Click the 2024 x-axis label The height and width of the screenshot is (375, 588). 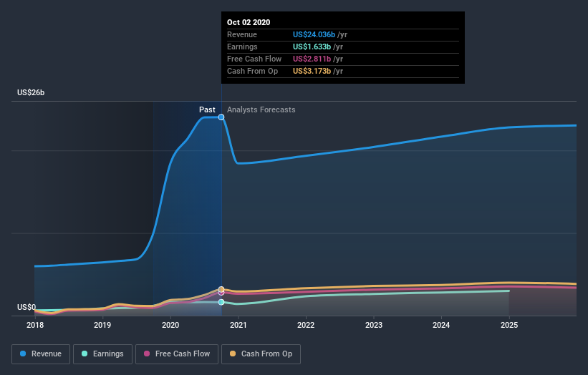[x=441, y=325]
